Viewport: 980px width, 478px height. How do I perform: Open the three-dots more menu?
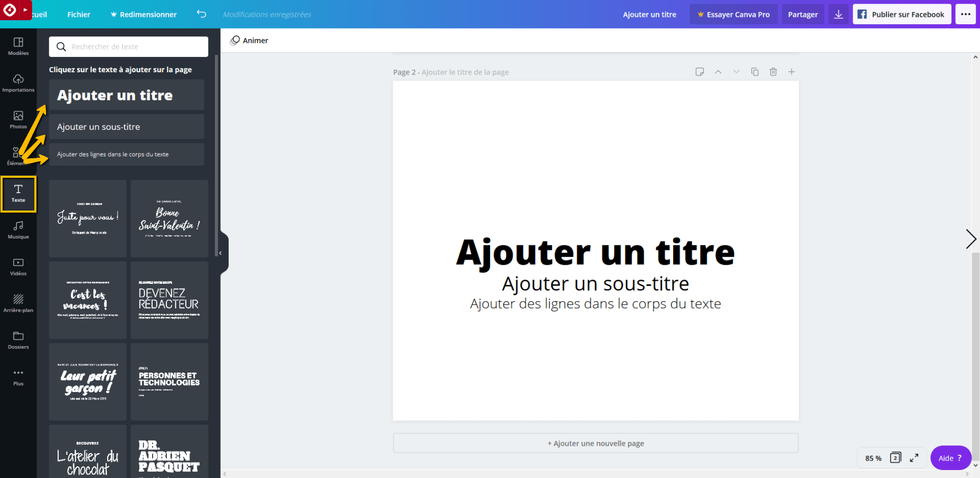966,14
